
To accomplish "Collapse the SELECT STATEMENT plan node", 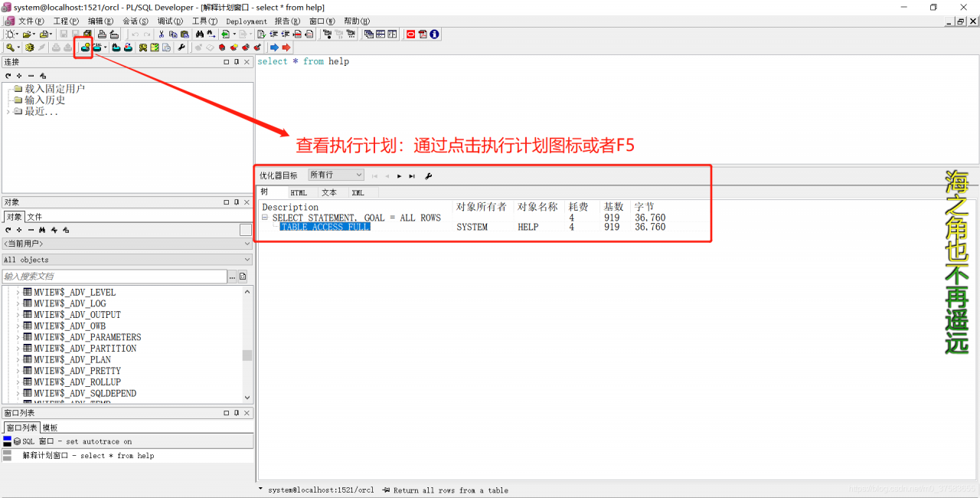I will click(x=264, y=218).
